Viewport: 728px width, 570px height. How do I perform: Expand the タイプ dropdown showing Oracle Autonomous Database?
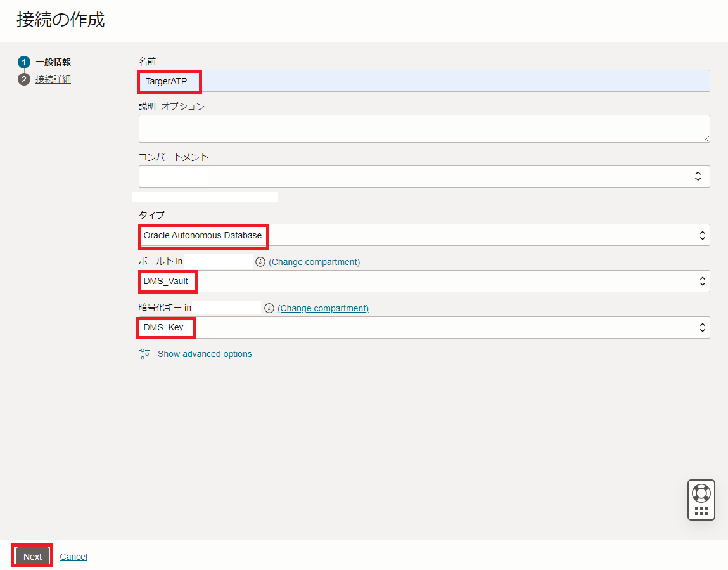pos(423,235)
